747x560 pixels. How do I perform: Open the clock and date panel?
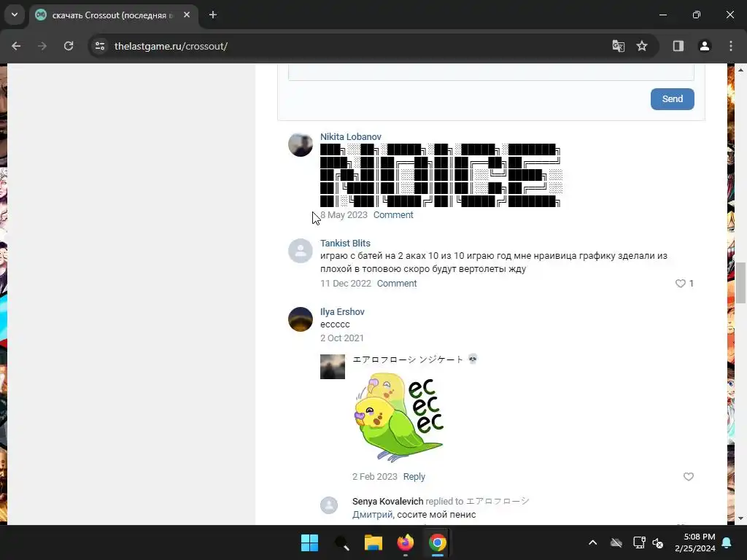pyautogui.click(x=694, y=542)
